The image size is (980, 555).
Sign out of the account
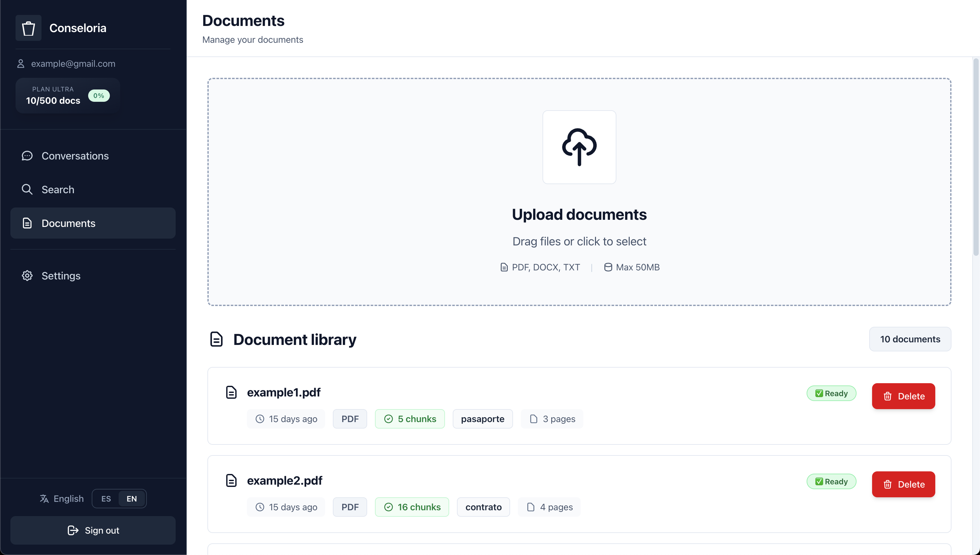(x=93, y=530)
